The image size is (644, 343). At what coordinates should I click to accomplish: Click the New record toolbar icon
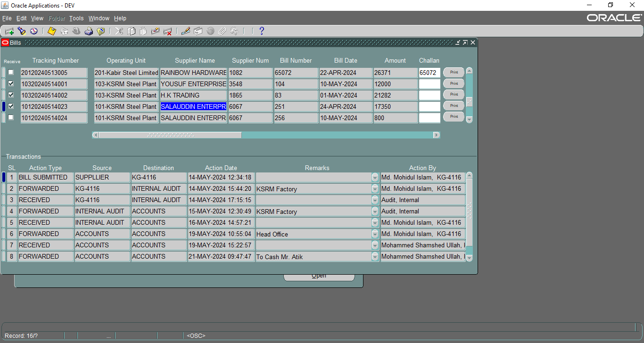(x=9, y=31)
